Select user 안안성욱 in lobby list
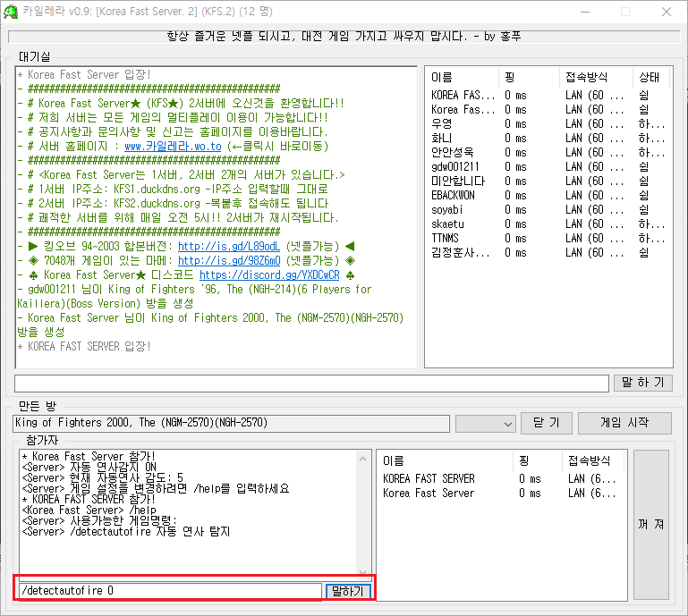688x616 pixels. click(x=453, y=153)
